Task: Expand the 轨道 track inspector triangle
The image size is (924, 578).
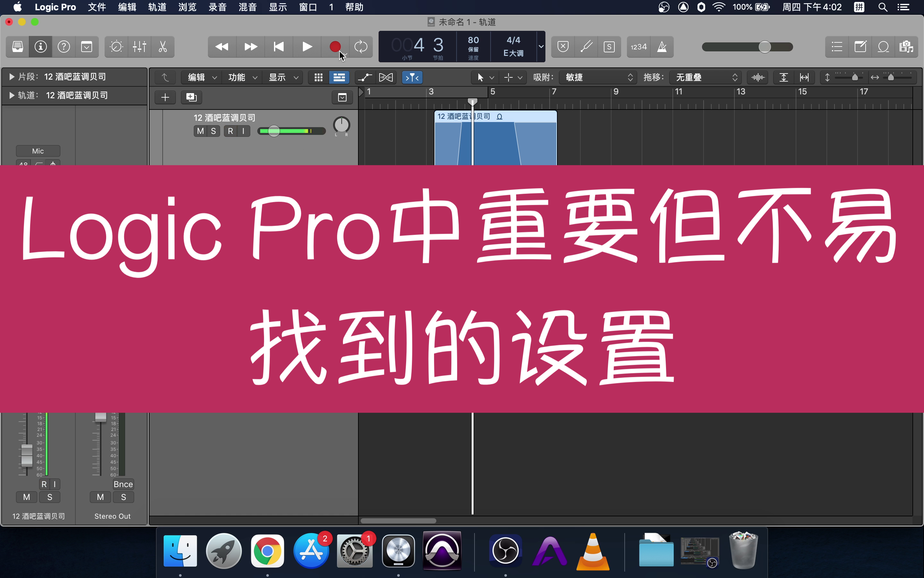Action: pos(12,95)
